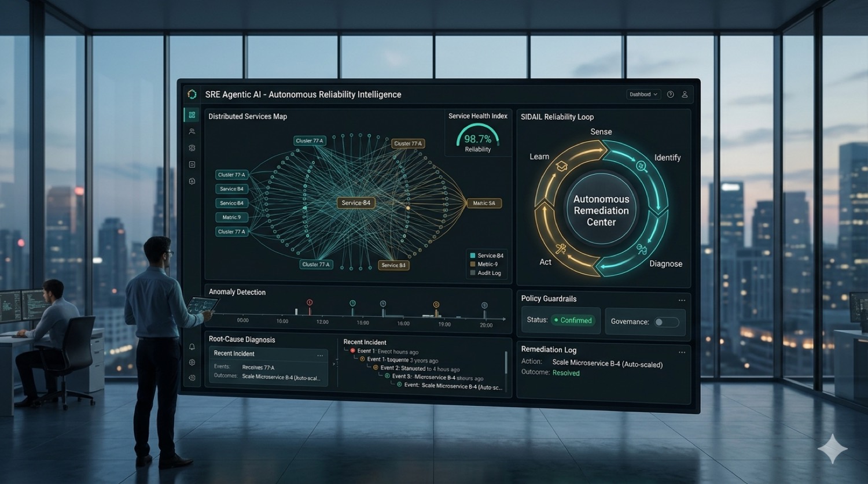Open the Dashboard dropdown in the header

(x=643, y=94)
